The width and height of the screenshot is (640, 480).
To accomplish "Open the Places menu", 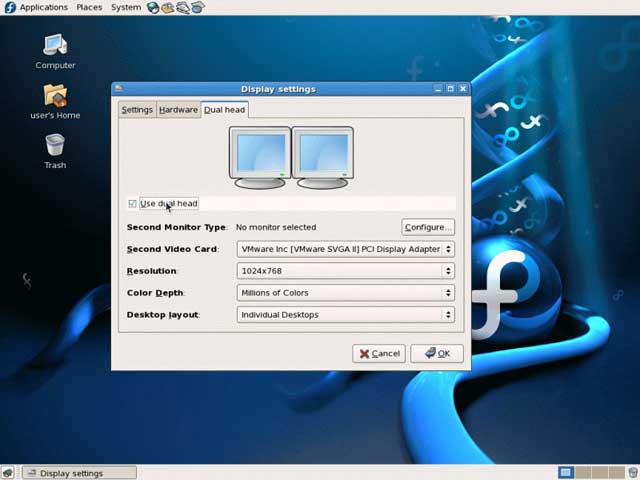I will [x=89, y=7].
